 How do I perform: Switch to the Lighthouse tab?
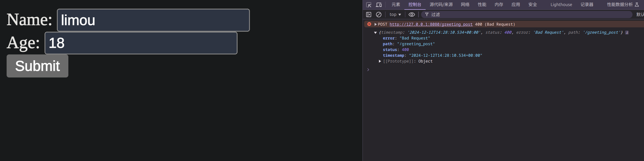[x=561, y=5]
